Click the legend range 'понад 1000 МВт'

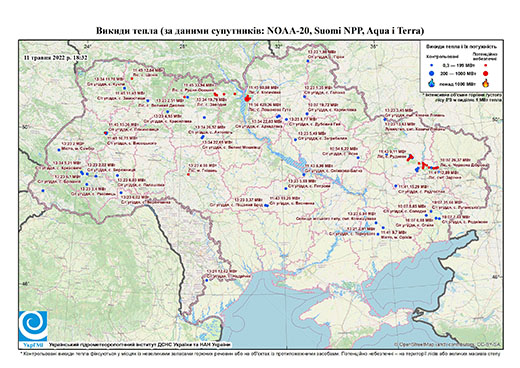point(458,84)
